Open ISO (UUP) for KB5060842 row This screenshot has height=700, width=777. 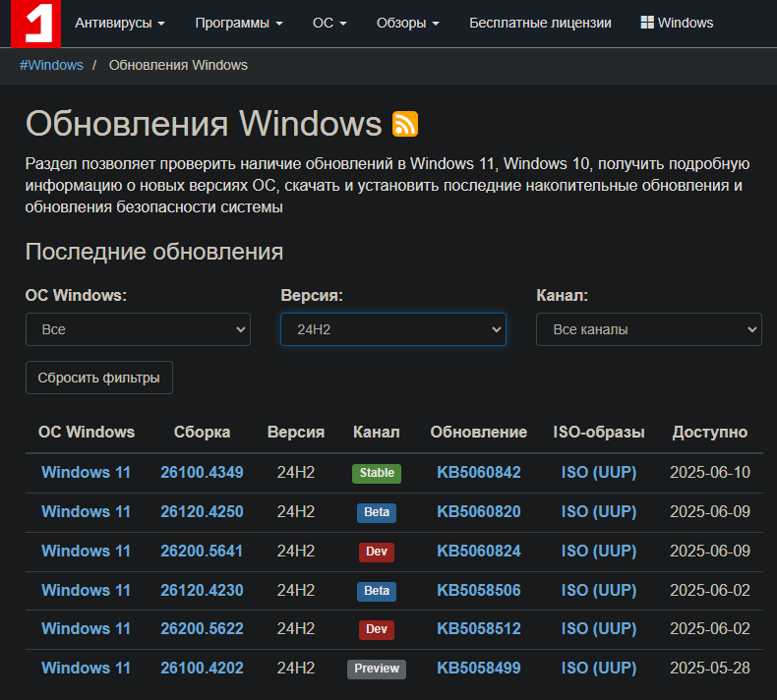[x=599, y=473]
